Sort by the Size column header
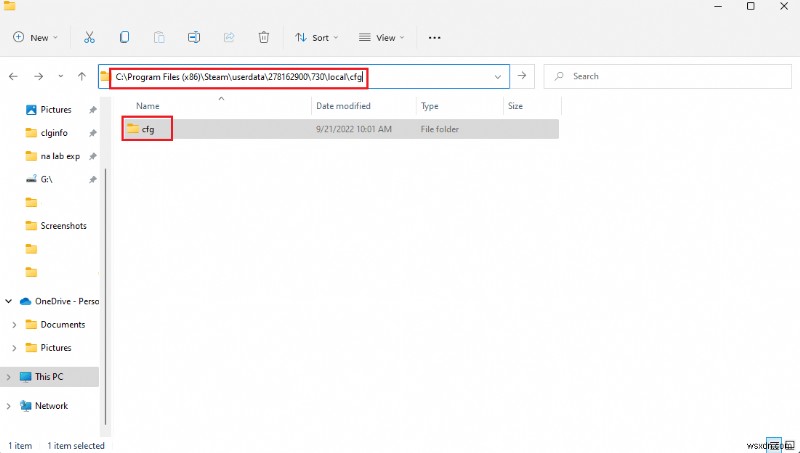This screenshot has width=800, height=453. [515, 106]
